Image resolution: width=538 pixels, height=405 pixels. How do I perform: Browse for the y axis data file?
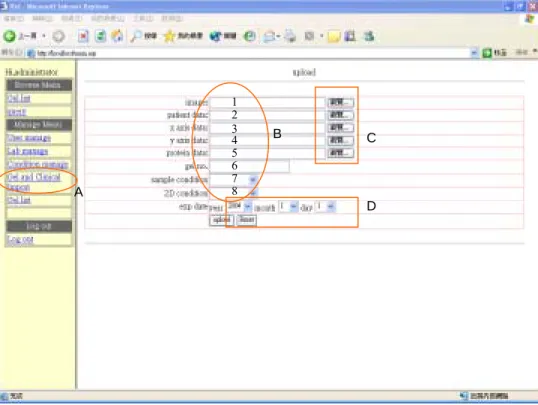[340, 140]
